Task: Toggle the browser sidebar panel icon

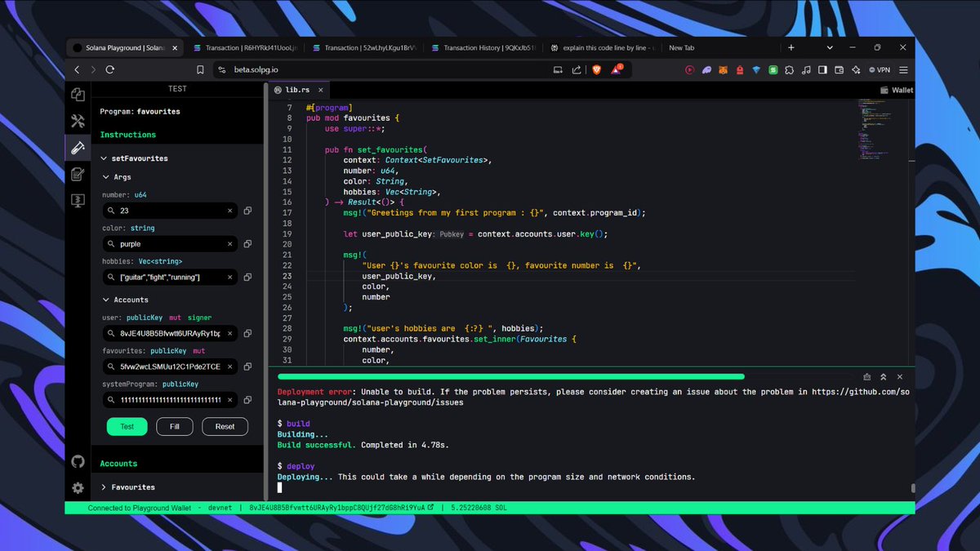Action: 823,70
